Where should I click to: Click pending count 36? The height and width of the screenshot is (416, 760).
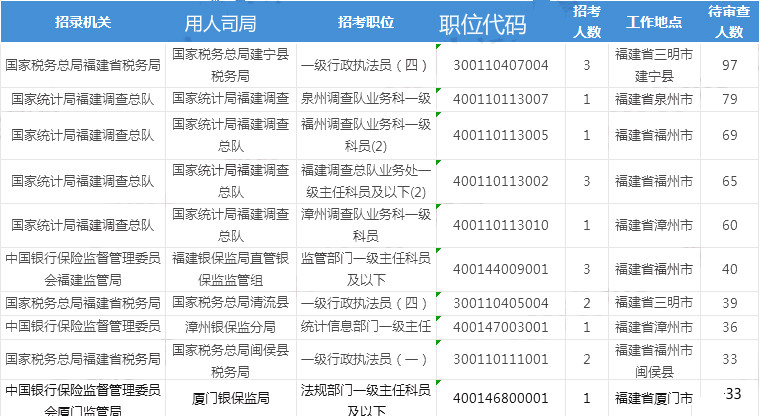pos(729,327)
